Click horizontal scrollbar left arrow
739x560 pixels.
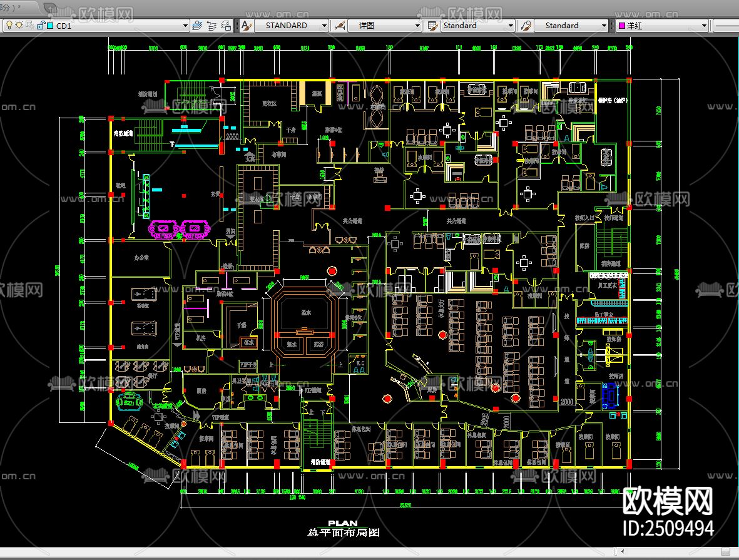[623, 551]
